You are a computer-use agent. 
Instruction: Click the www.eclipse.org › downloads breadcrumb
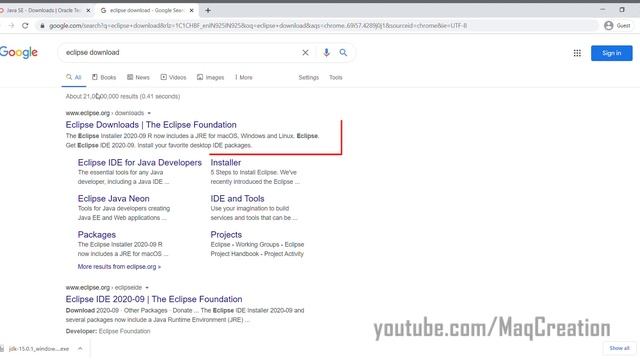click(x=105, y=113)
